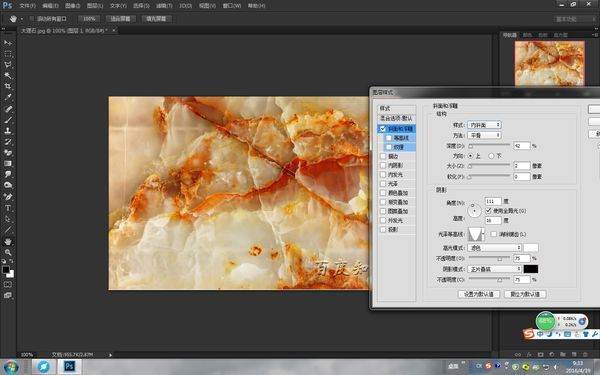
Task: Uncheck Bevel and Emboss style checkbox
Action: point(383,129)
